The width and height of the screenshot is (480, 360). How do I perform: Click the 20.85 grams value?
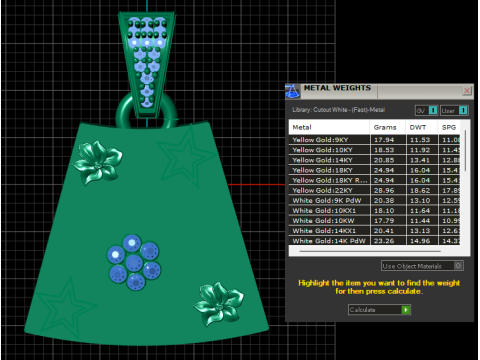(x=384, y=160)
